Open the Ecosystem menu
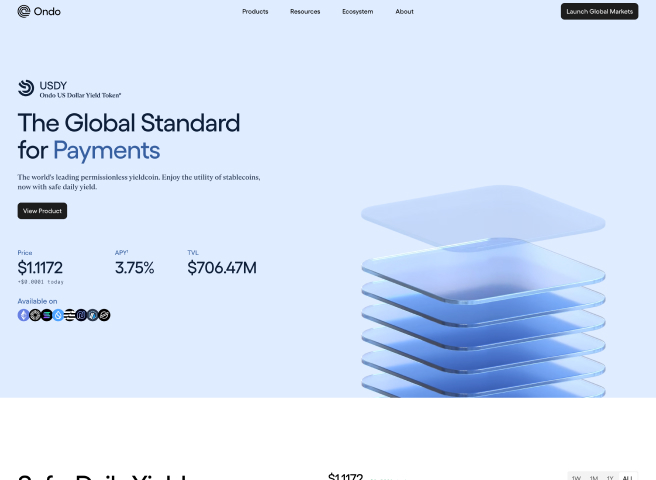The width and height of the screenshot is (656, 480). click(x=358, y=12)
